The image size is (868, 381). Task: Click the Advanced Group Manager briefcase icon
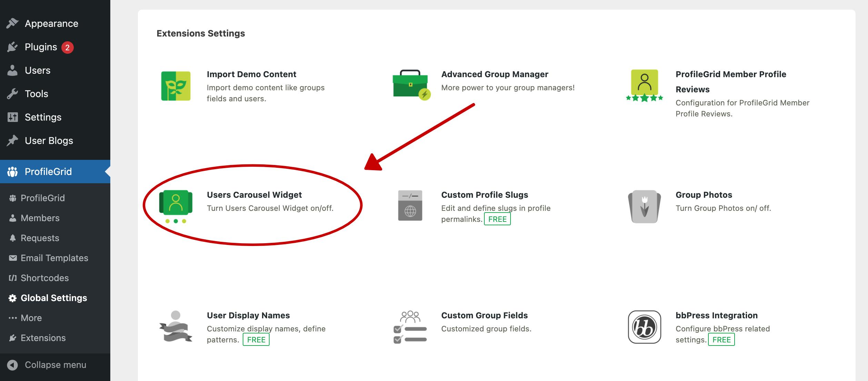[410, 85]
